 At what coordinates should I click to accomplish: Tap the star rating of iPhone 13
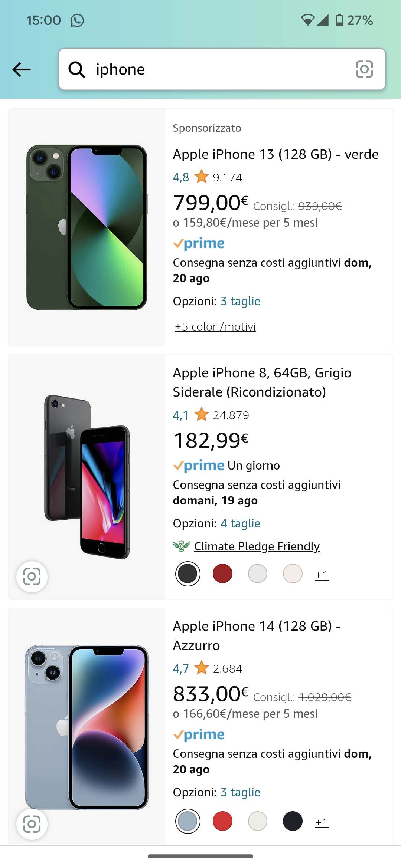point(202,177)
